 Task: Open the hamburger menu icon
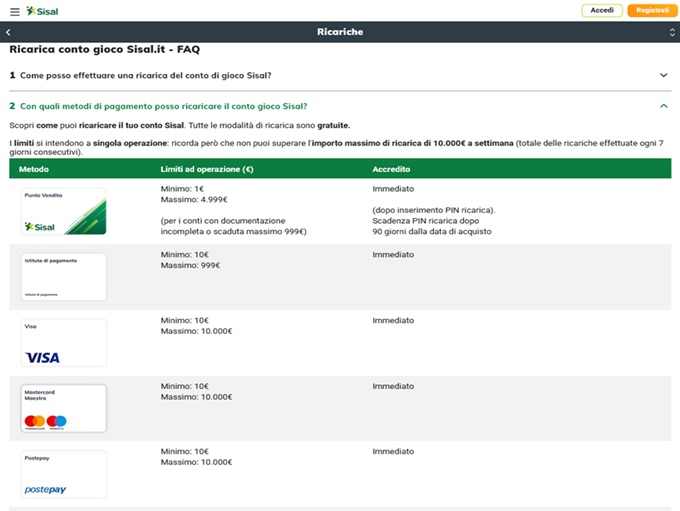(x=14, y=11)
